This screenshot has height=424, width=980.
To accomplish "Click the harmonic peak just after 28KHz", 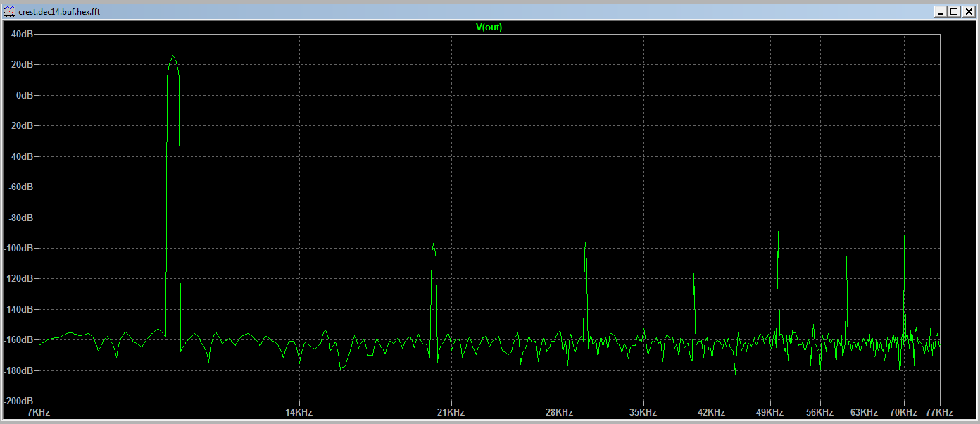I will (x=586, y=240).
